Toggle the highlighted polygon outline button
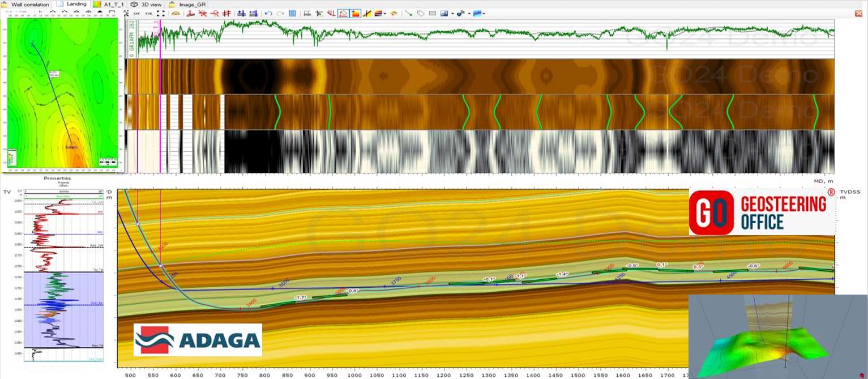 343,13
